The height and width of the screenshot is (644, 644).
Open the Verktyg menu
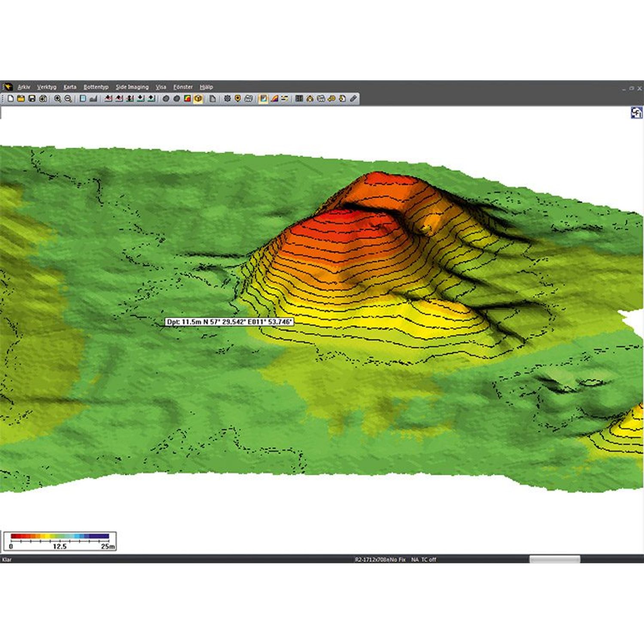pyautogui.click(x=47, y=87)
